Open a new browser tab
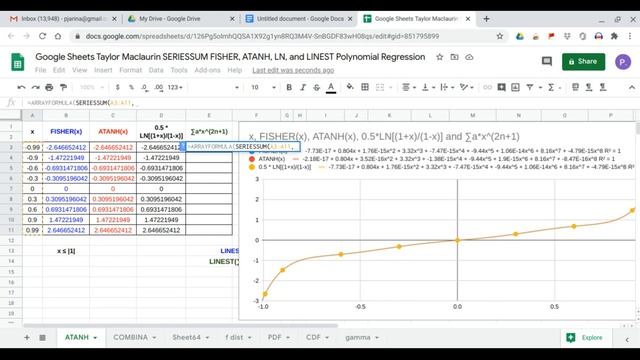 point(486,19)
